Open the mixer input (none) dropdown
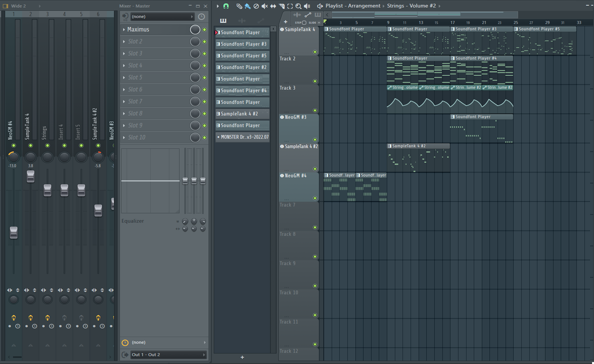Image resolution: width=594 pixels, height=364 pixels. (162, 17)
